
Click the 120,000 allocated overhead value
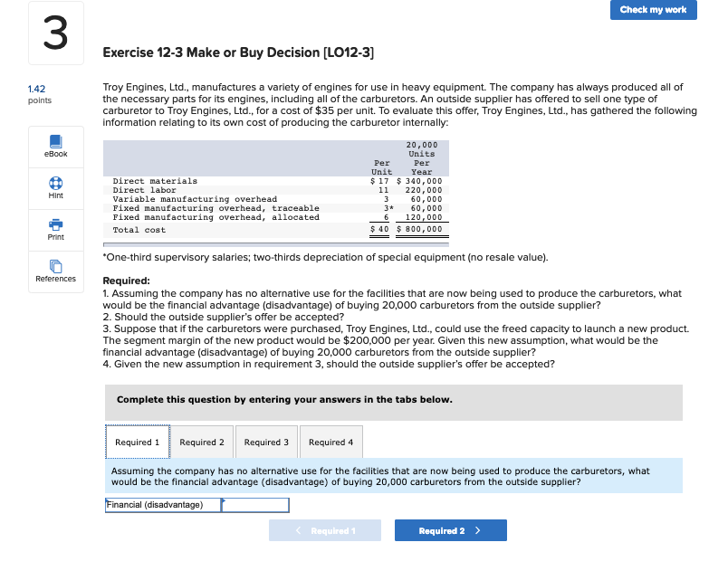click(x=424, y=217)
